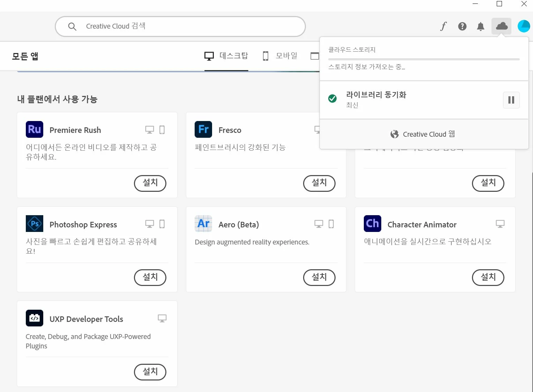Click the 모든 앱 page title

[25, 56]
